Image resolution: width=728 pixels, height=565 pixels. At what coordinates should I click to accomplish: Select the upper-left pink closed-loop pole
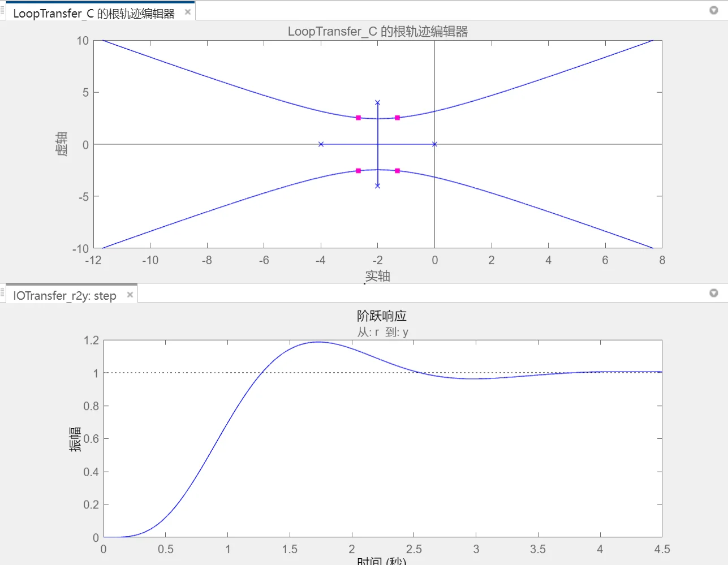[358, 118]
